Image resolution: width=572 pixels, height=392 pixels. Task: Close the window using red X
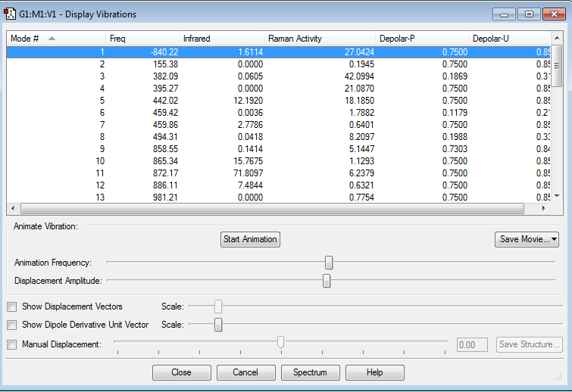tap(554, 14)
